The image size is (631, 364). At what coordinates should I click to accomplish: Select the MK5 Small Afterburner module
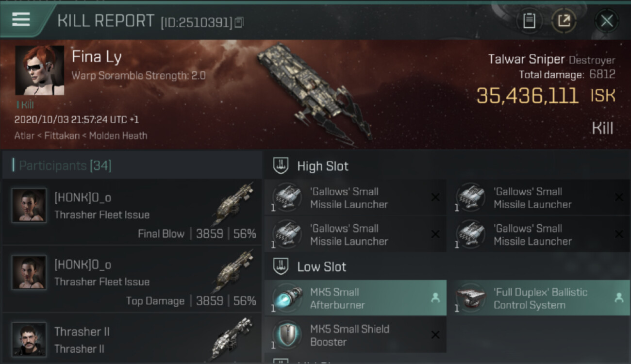tap(355, 298)
